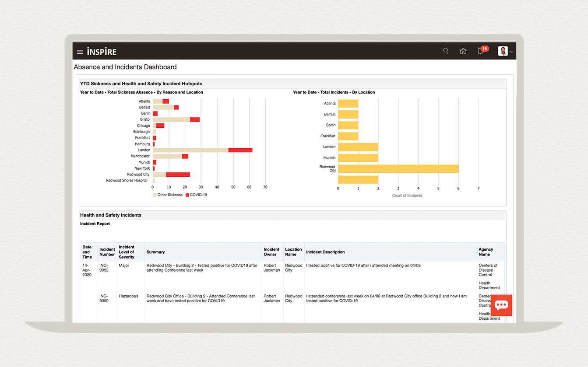588x367 pixels.
Task: Toggle Other Sickness legend entry
Action: point(170,195)
